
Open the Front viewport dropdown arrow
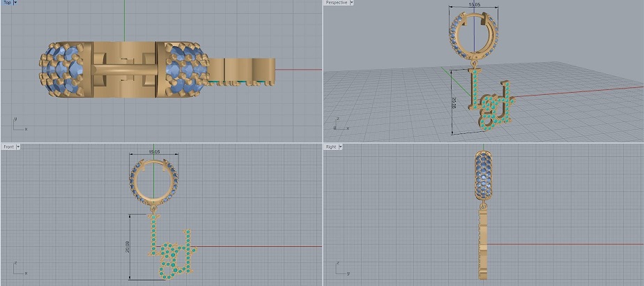19,146
